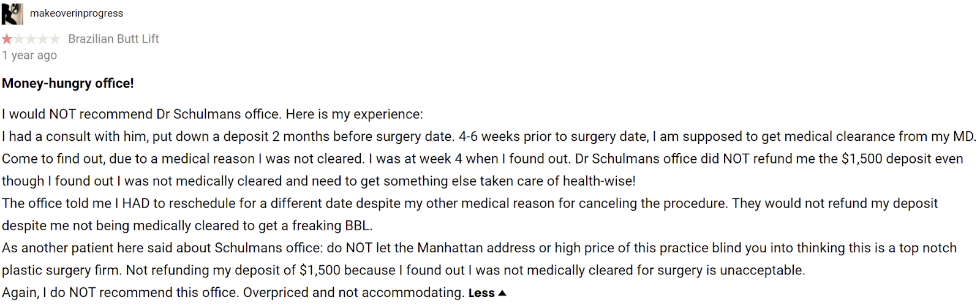Click the line starting "As another patient here said"
The width and height of the screenshot is (980, 308).
click(x=479, y=248)
